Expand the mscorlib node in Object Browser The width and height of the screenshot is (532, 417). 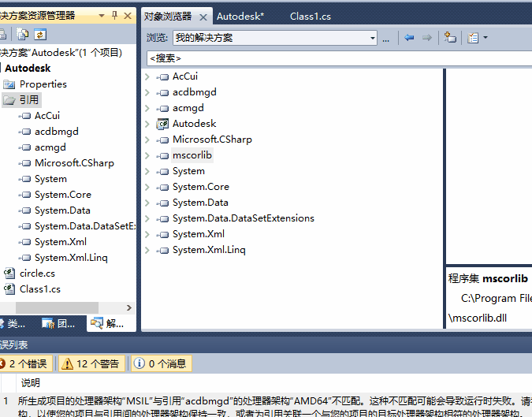click(x=147, y=155)
